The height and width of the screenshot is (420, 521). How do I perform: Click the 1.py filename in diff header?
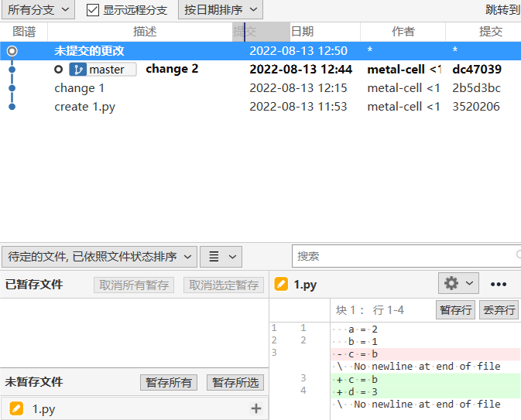tap(305, 285)
